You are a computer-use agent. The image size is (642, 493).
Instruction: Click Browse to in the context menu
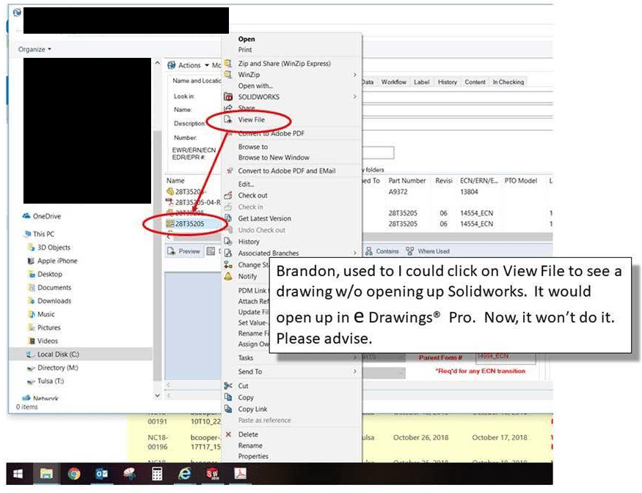(253, 147)
